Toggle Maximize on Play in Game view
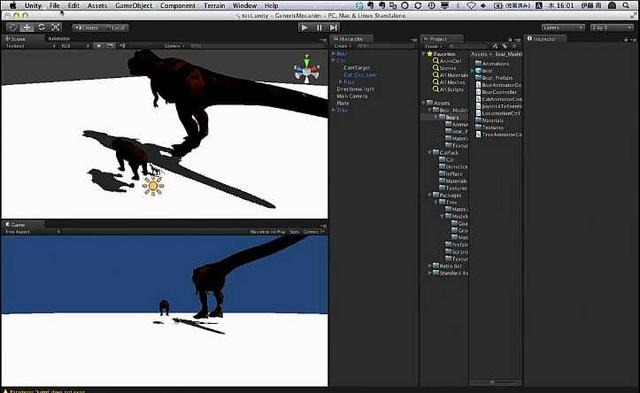 268,231
